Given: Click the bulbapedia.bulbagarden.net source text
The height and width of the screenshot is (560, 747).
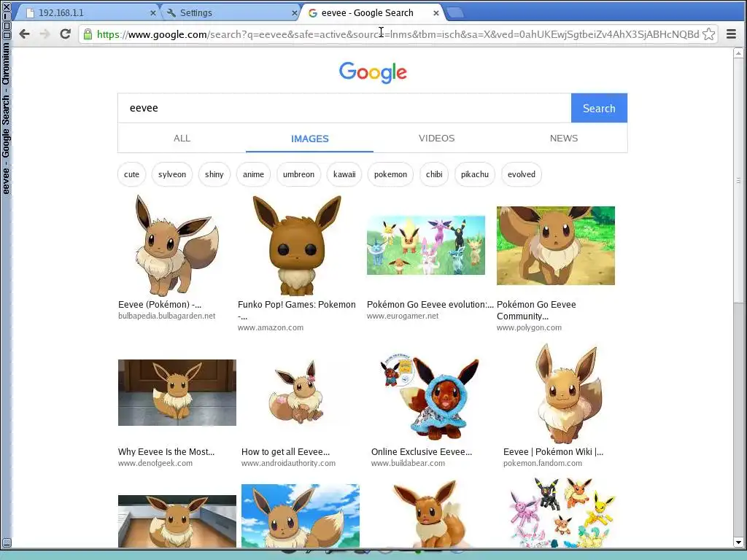Looking at the screenshot, I should tap(167, 316).
